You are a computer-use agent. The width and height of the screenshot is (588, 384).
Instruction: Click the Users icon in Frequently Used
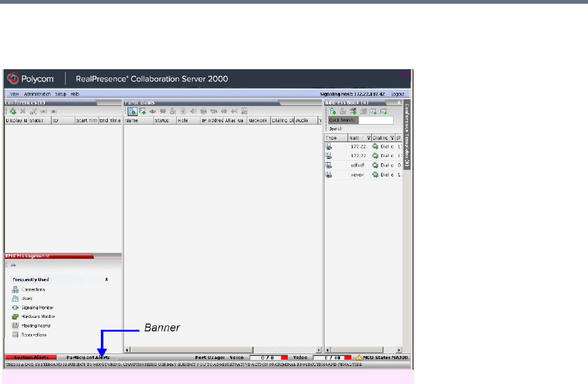click(15, 299)
